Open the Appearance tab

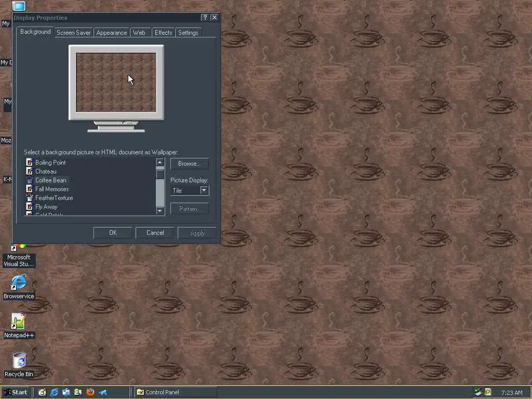(x=111, y=33)
